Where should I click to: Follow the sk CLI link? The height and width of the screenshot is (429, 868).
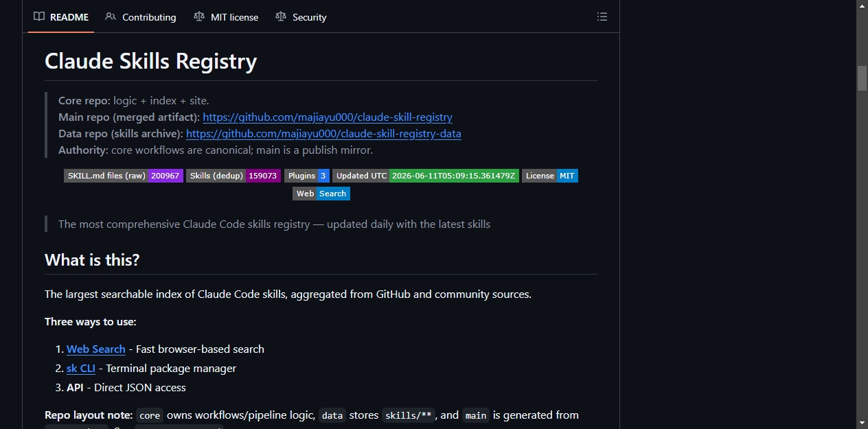[81, 369]
